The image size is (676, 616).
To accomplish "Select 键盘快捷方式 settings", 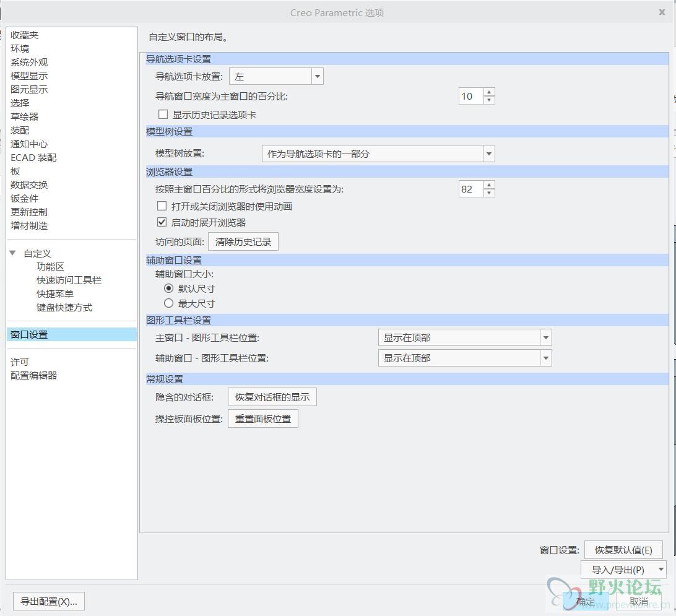I will coord(64,308).
